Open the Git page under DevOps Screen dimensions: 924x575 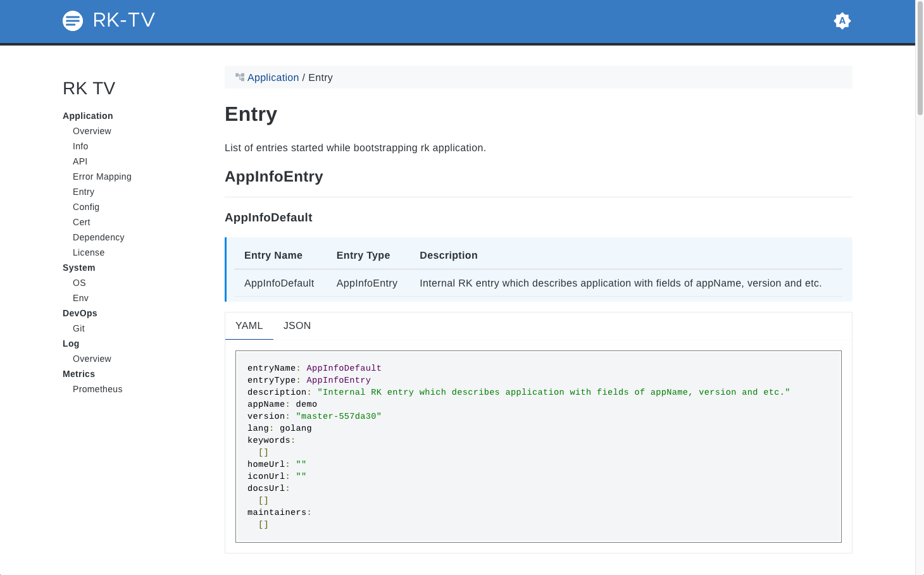[78, 328]
